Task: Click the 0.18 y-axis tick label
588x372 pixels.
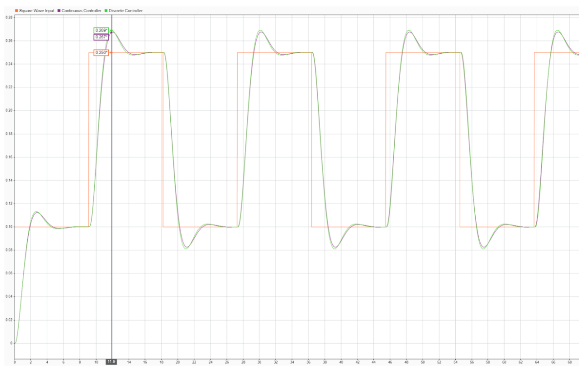Action: (9, 134)
